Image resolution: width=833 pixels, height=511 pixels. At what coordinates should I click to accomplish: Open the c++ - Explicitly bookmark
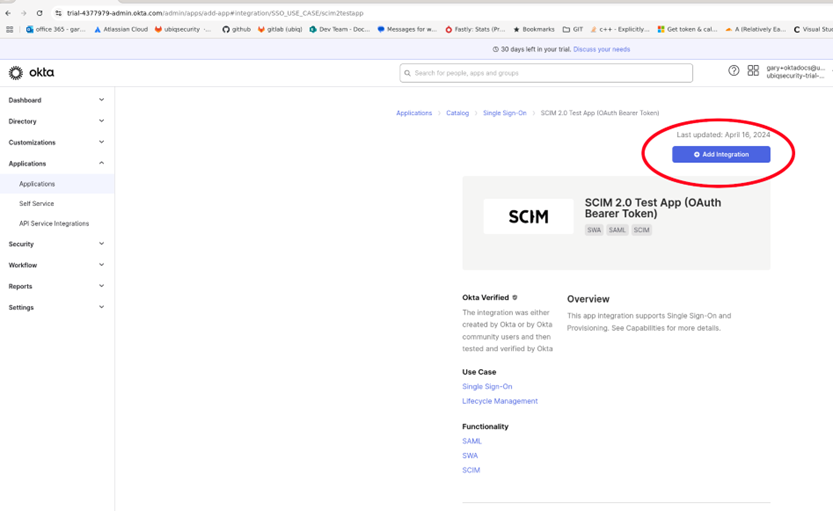pyautogui.click(x=619, y=29)
